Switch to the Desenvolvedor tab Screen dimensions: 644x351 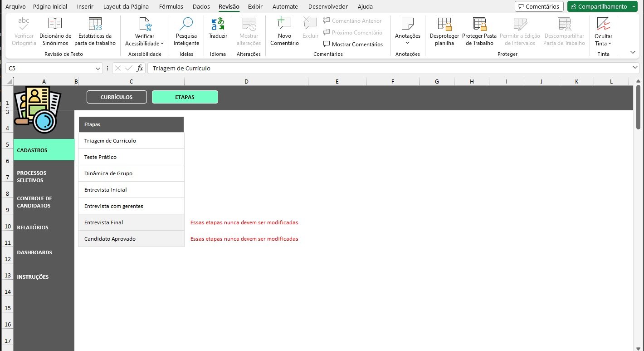point(328,6)
